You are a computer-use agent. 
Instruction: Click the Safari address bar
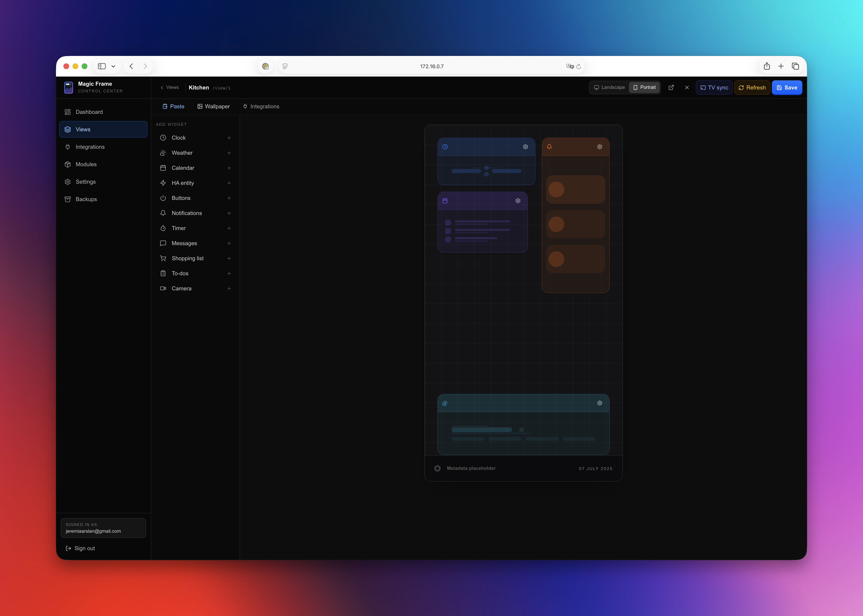coord(431,66)
